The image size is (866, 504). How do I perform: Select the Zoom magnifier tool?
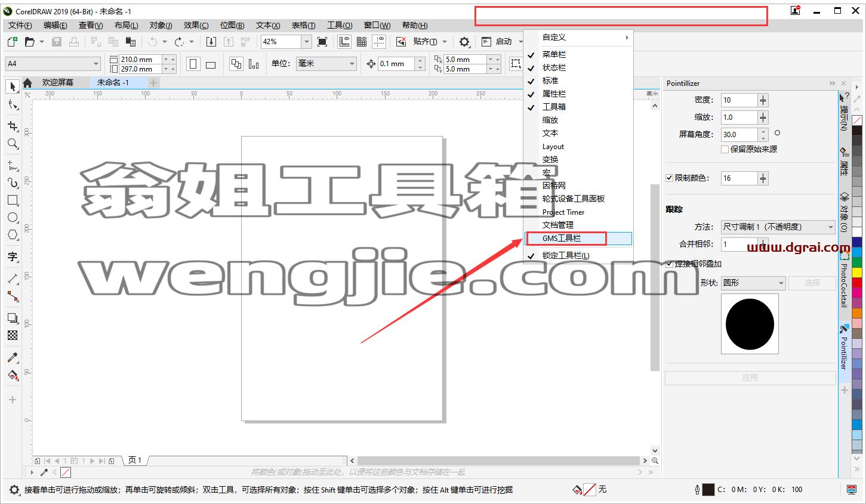13,143
